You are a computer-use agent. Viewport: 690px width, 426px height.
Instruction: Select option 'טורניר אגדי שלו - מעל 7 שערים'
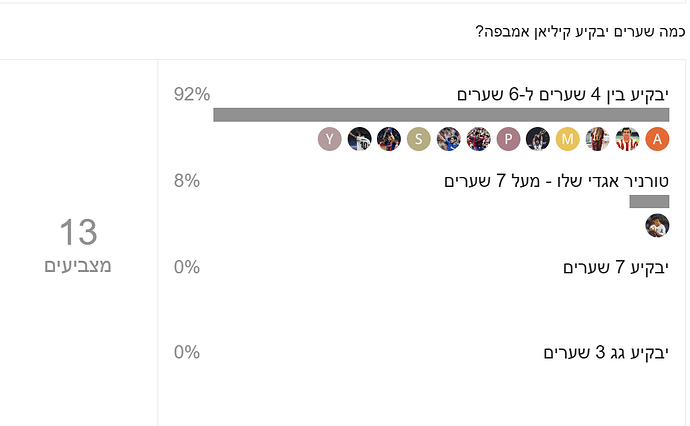coord(556,181)
